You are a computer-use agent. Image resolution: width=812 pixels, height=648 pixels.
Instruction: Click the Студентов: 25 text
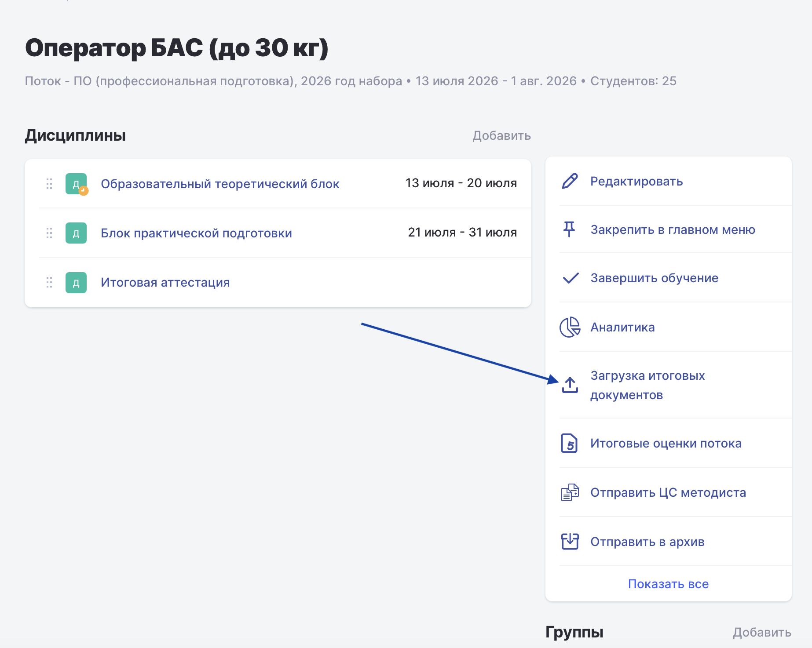[x=633, y=81]
